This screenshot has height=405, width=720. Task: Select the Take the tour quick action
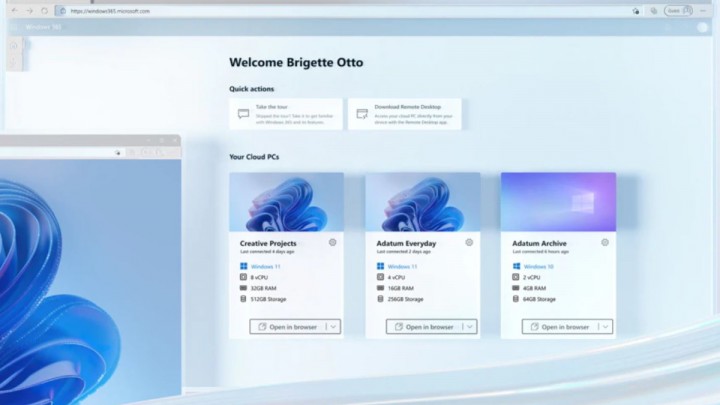pos(286,114)
